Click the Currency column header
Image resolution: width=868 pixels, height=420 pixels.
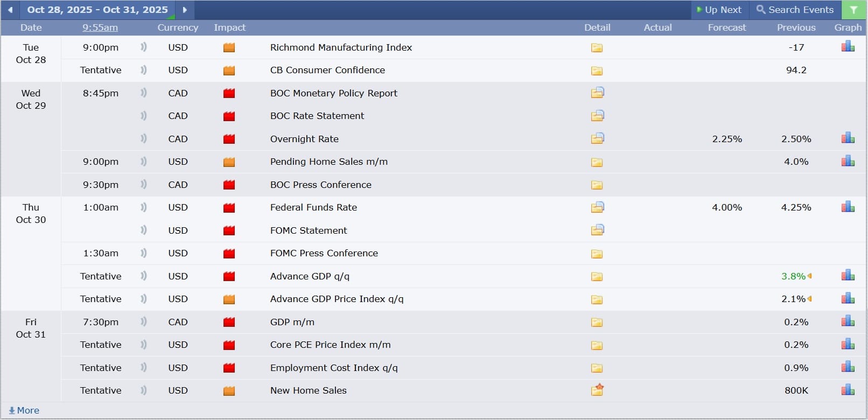coord(178,27)
